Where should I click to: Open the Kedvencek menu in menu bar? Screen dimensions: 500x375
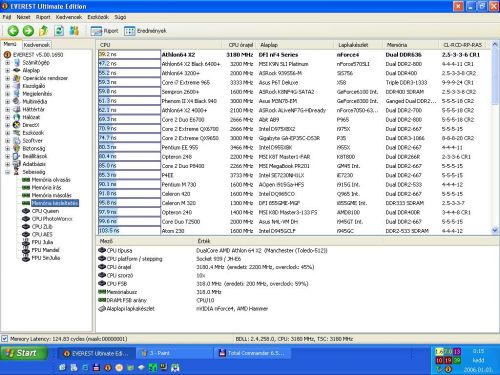[x=69, y=17]
